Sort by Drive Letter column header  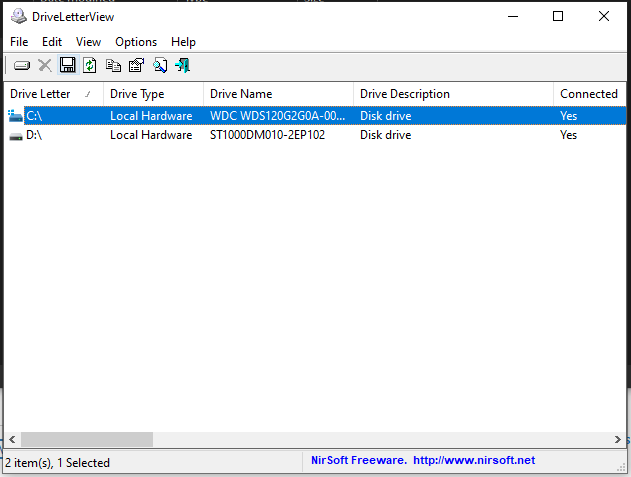[x=53, y=94]
